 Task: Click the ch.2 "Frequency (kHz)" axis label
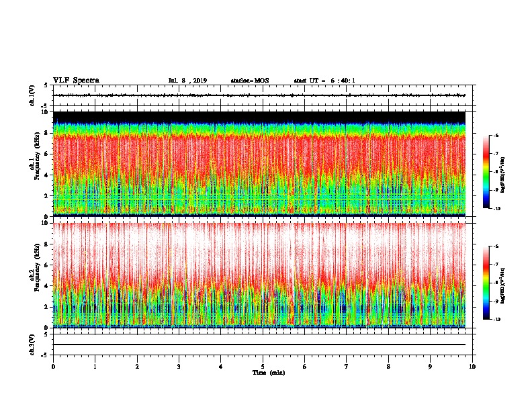click(37, 267)
